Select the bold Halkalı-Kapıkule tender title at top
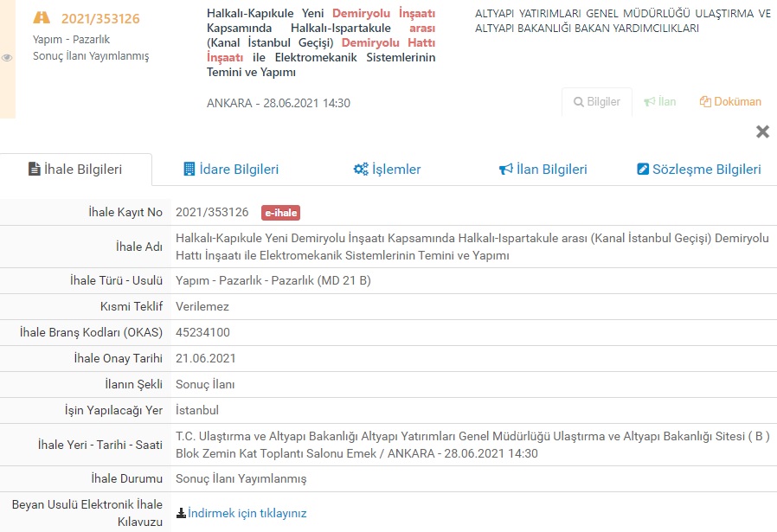Screen dimensions: 777x532 (320, 43)
